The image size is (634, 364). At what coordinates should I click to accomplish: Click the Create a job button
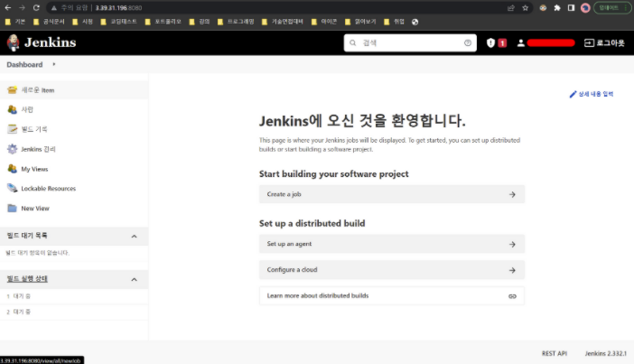pyautogui.click(x=392, y=194)
